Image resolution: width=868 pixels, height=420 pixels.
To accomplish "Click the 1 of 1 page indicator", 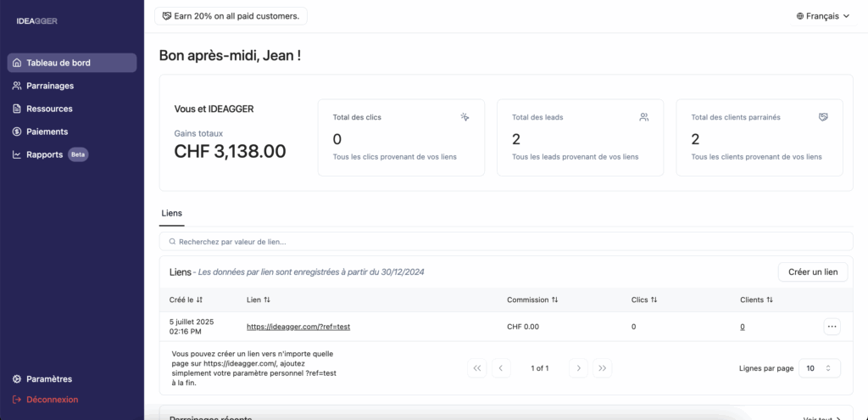I will (540, 368).
